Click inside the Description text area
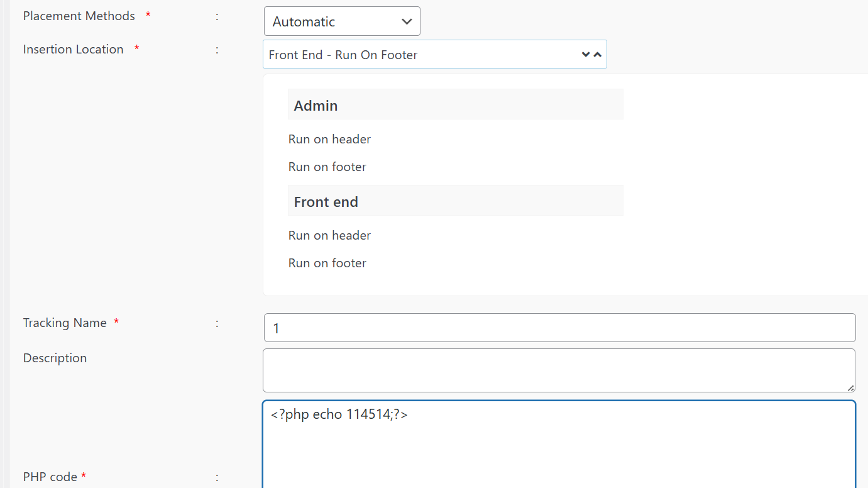 558,370
